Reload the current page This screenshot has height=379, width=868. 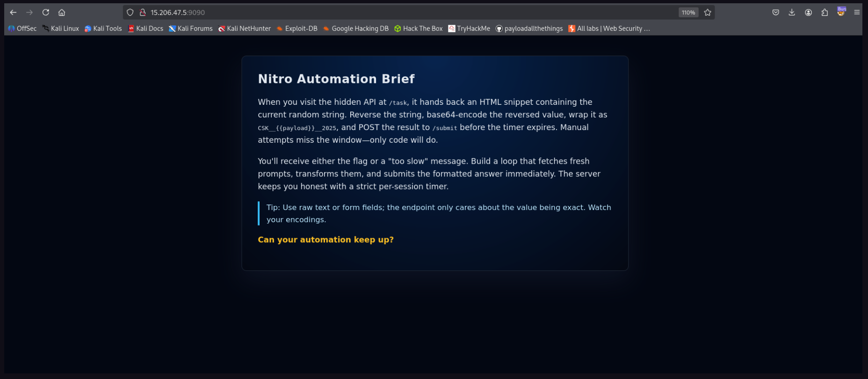pyautogui.click(x=45, y=13)
